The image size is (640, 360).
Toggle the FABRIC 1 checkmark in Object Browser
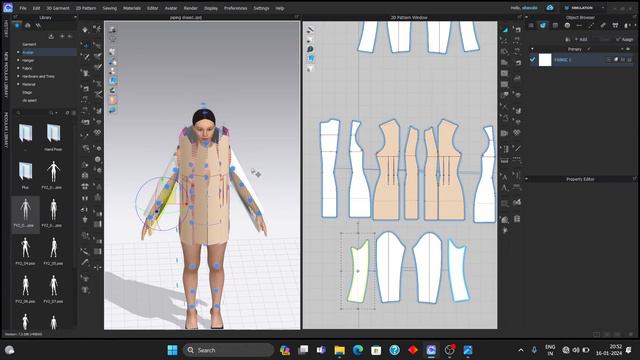coord(532,60)
